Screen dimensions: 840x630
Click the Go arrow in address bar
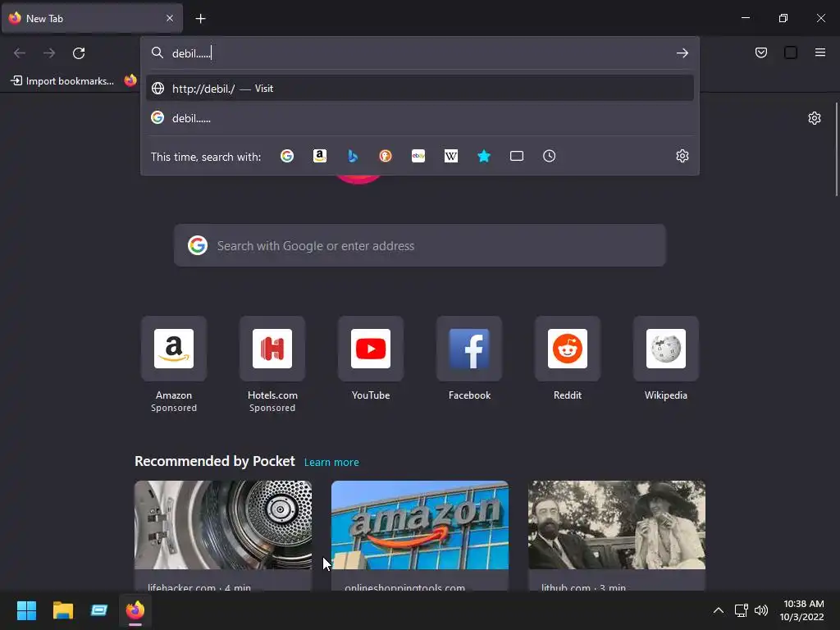pos(682,53)
